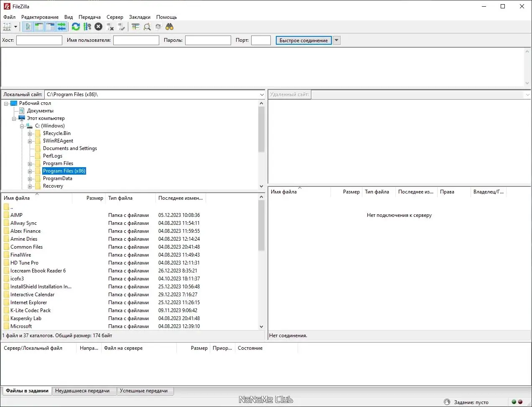Screen dimensions: 532x407
Task: Select the AIMP folder icon
Action: [6, 215]
